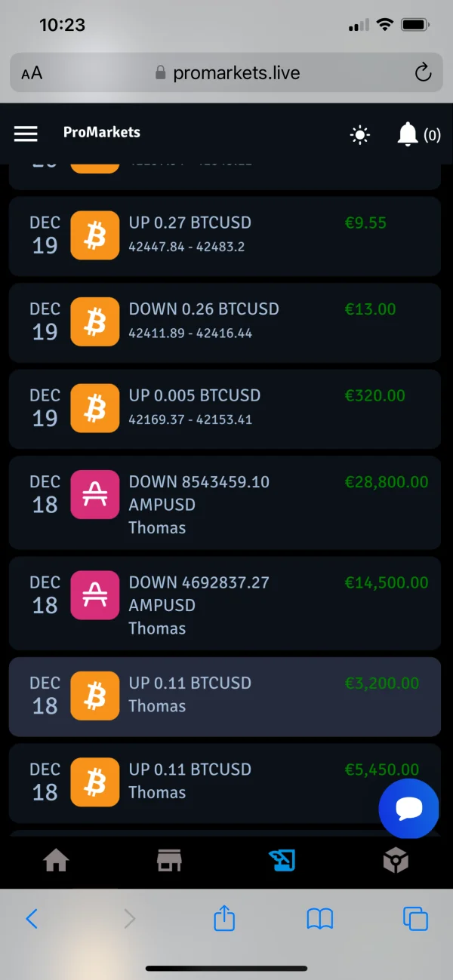
Task: Toggle light mode with sun icon
Action: point(360,135)
